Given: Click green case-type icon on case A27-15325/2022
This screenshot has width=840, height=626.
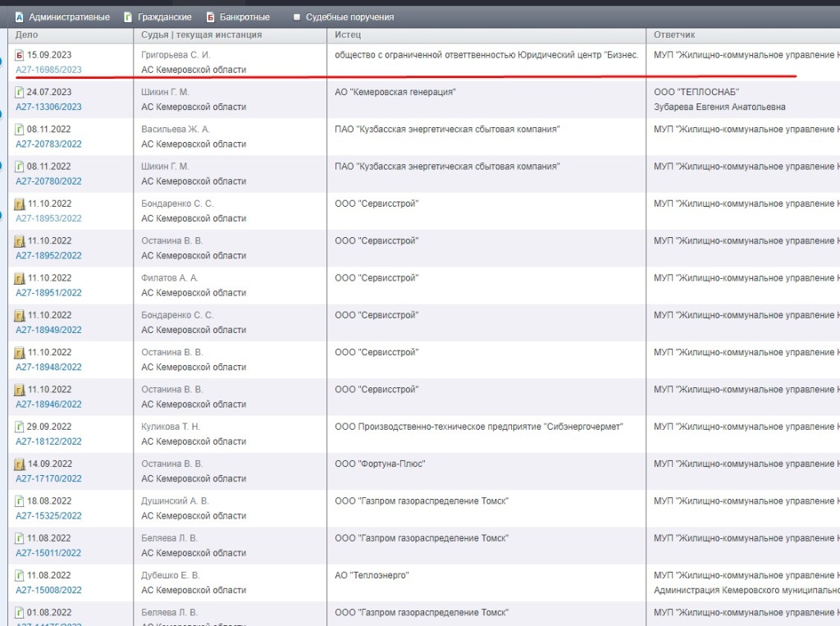Looking at the screenshot, I should 21,500.
